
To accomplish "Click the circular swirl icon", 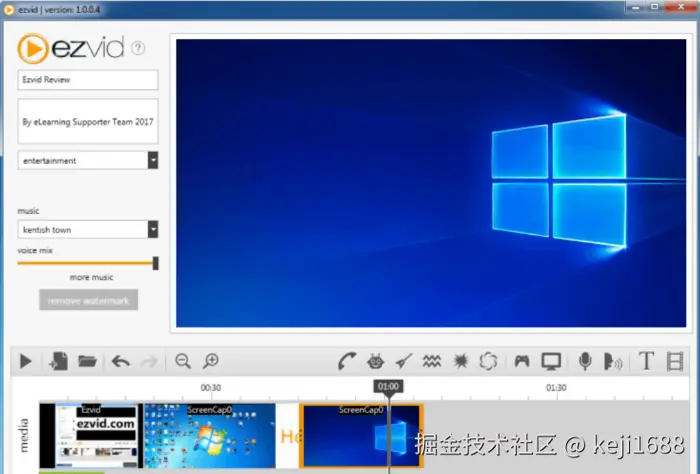I will click(x=488, y=361).
